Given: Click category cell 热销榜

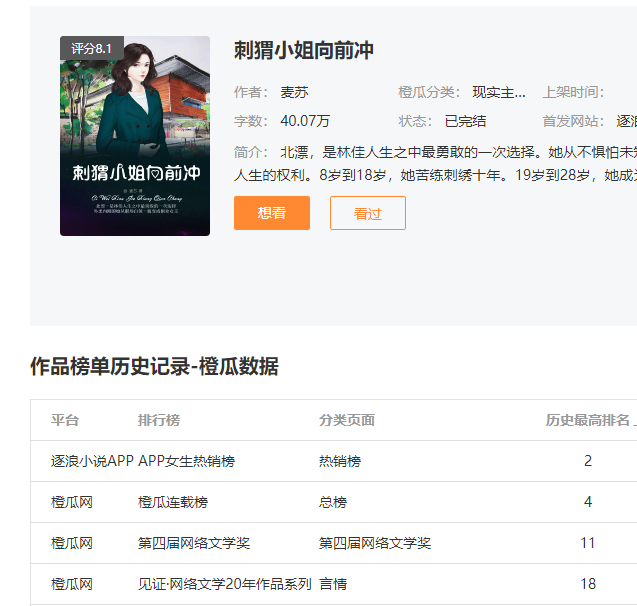Looking at the screenshot, I should point(340,461).
